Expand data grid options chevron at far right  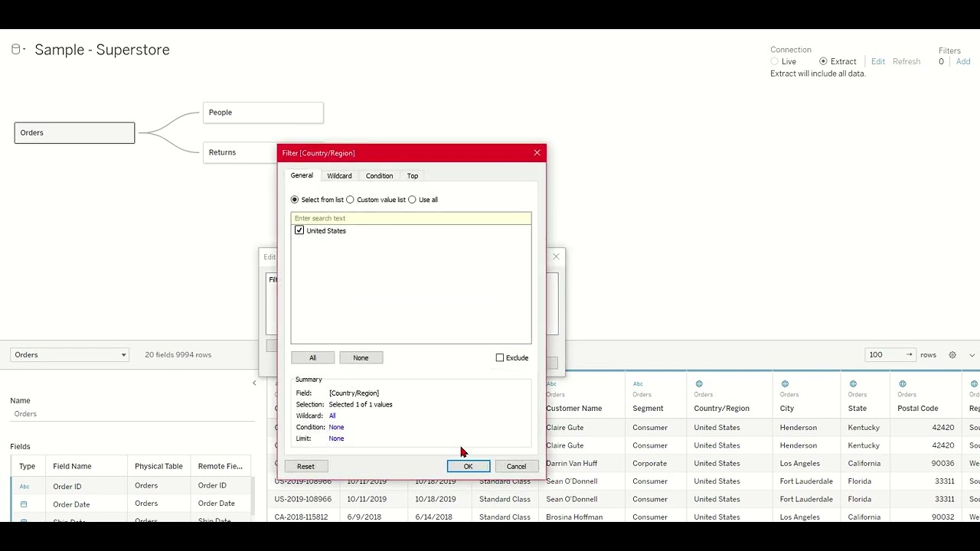972,355
